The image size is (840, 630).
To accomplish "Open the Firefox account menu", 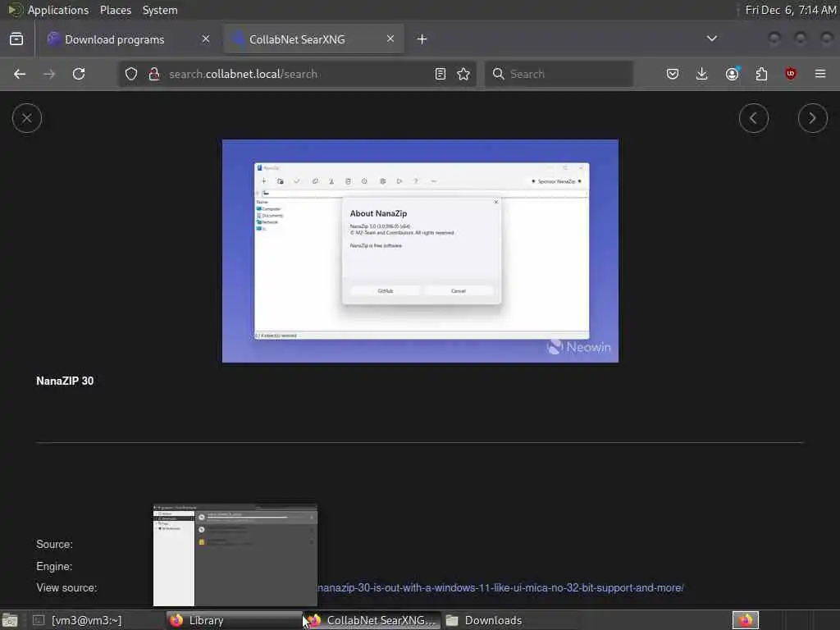I will pyautogui.click(x=732, y=74).
